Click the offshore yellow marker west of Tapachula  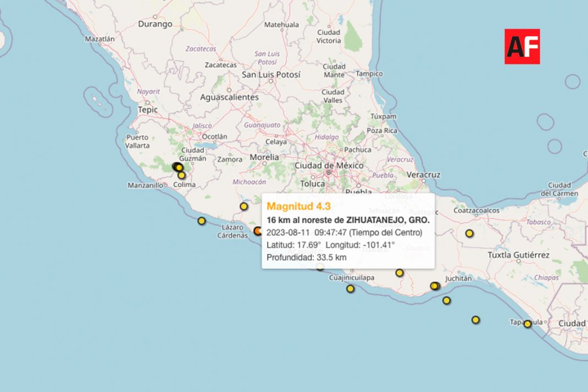coord(476,320)
